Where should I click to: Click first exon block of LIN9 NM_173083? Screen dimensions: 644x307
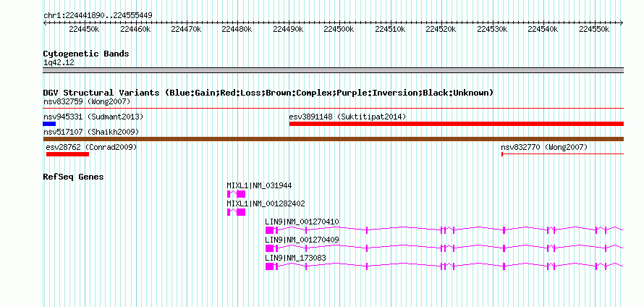tap(269, 266)
